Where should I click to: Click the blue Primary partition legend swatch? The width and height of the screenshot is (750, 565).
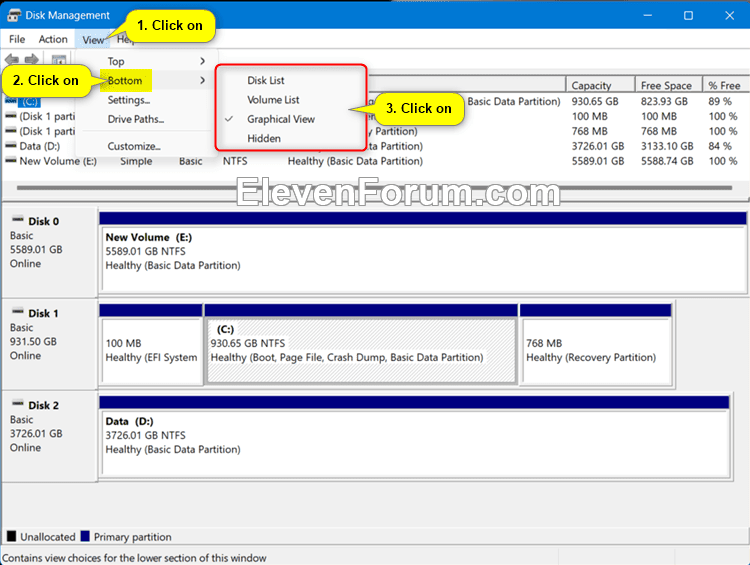(x=85, y=536)
